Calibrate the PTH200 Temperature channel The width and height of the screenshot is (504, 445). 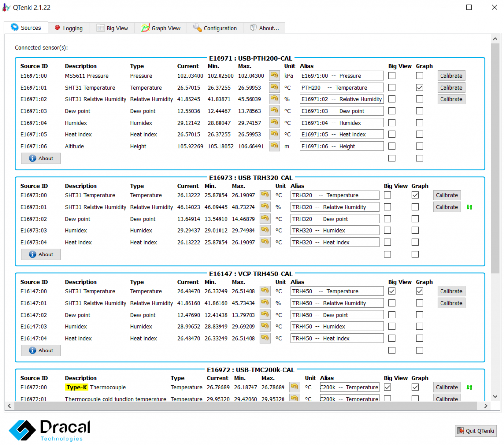451,88
